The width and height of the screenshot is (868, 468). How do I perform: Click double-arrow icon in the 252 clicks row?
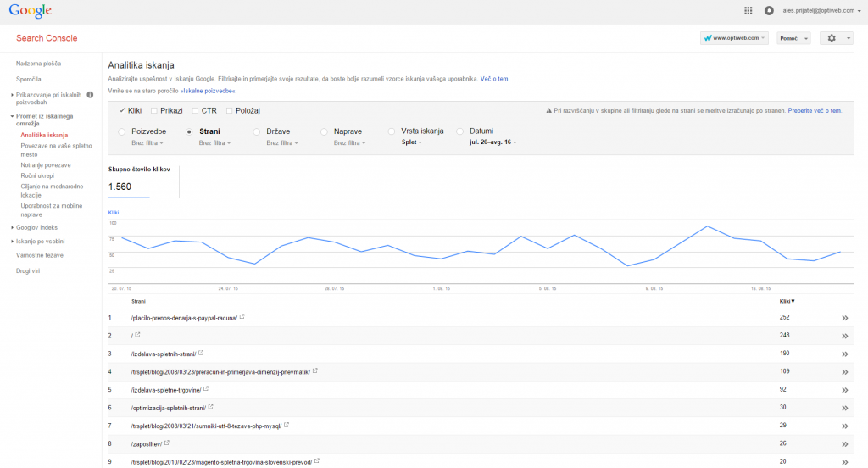pos(844,318)
